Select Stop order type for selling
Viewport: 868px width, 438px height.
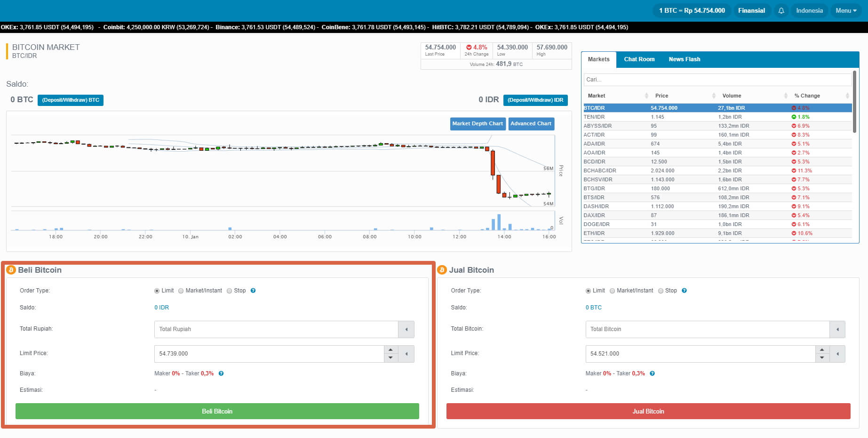pyautogui.click(x=661, y=291)
